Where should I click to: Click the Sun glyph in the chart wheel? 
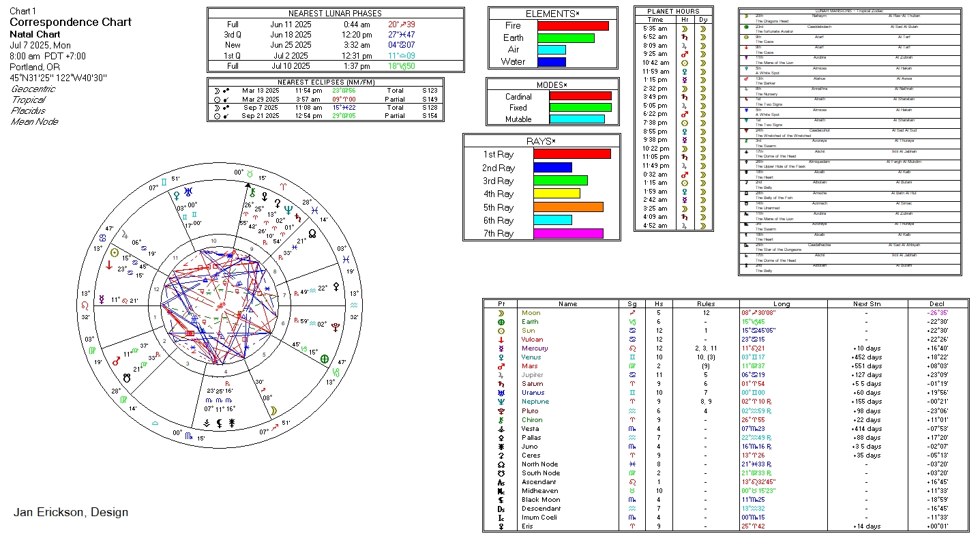(x=114, y=252)
